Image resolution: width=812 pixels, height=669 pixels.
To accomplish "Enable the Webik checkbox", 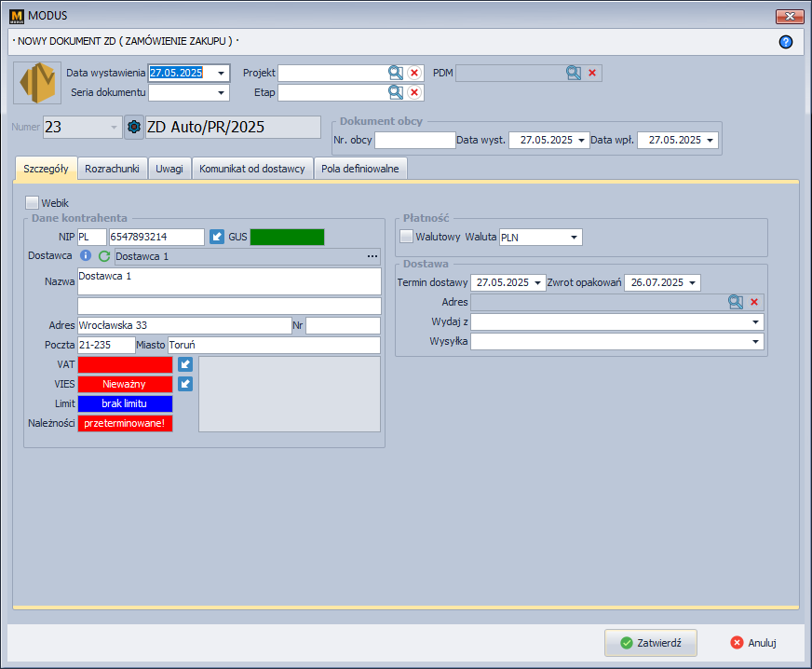I will 33,202.
